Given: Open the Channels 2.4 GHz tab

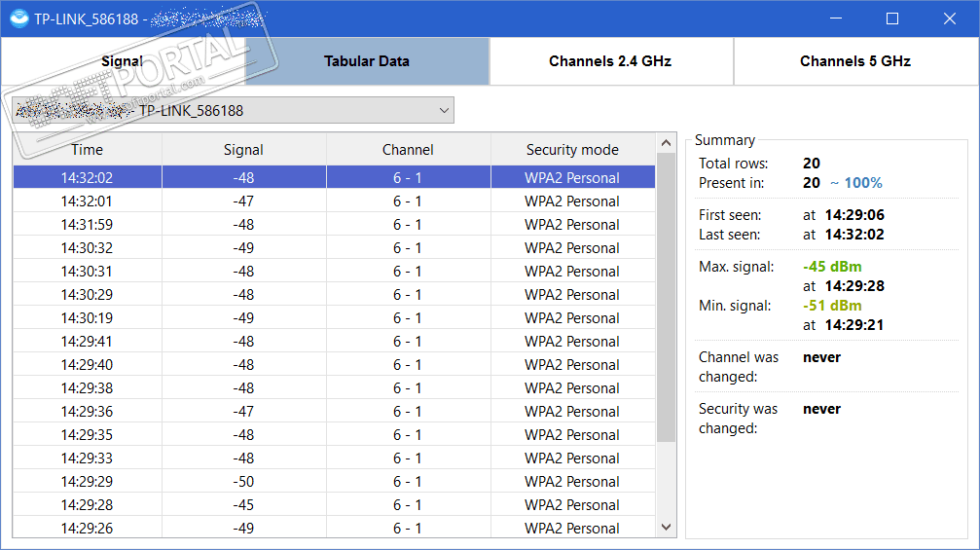Looking at the screenshot, I should (610, 61).
